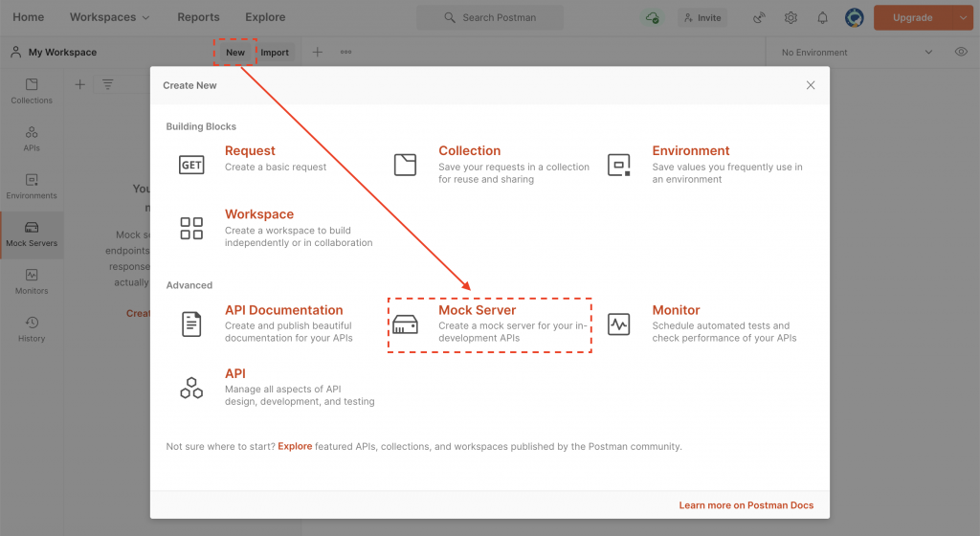Click the API title link
This screenshot has width=980, height=536.
coord(235,373)
